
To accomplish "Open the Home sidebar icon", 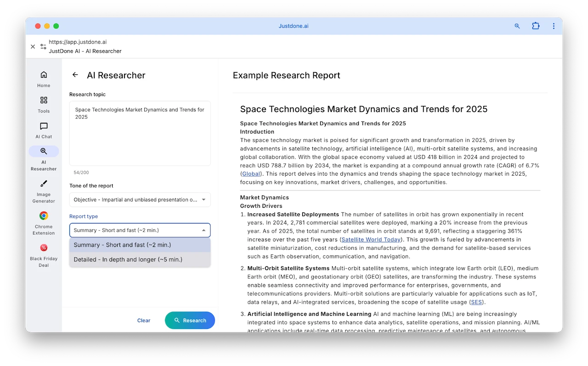I will coord(44,75).
